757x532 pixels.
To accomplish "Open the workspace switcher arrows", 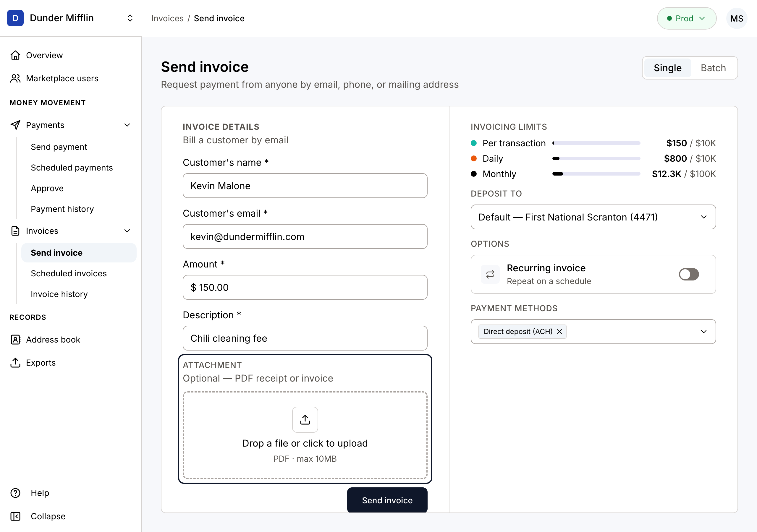I will 130,18.
